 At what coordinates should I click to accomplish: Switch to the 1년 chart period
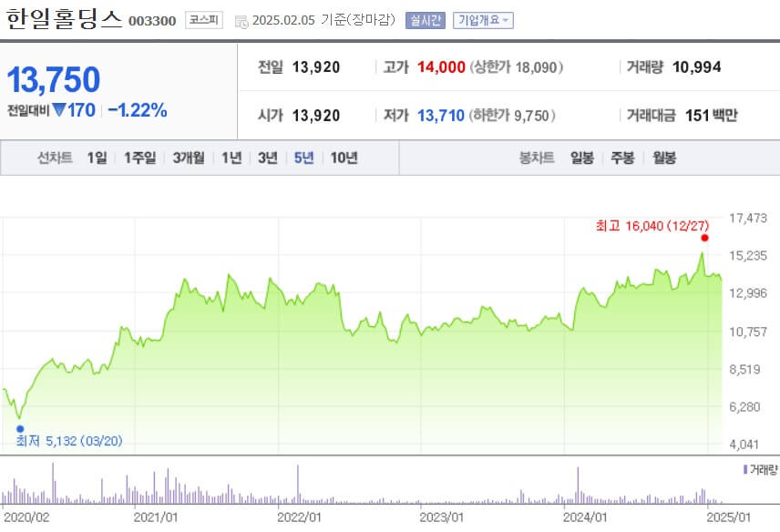tap(231, 159)
